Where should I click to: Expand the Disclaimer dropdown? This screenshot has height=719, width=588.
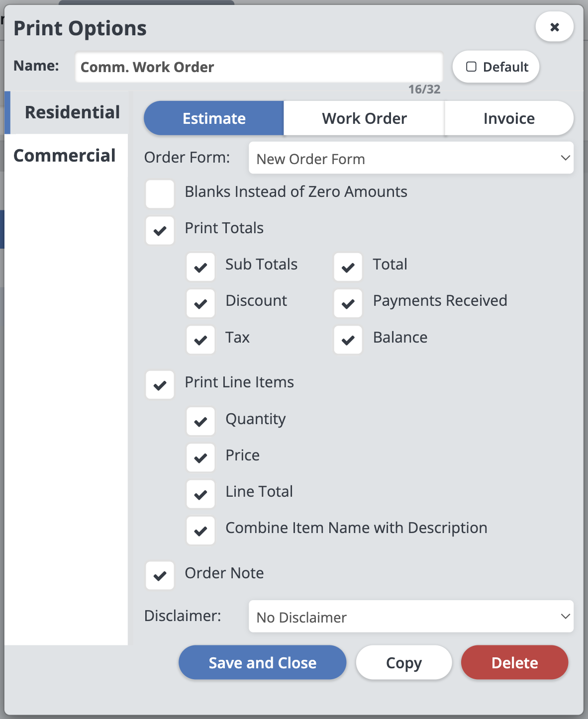411,617
